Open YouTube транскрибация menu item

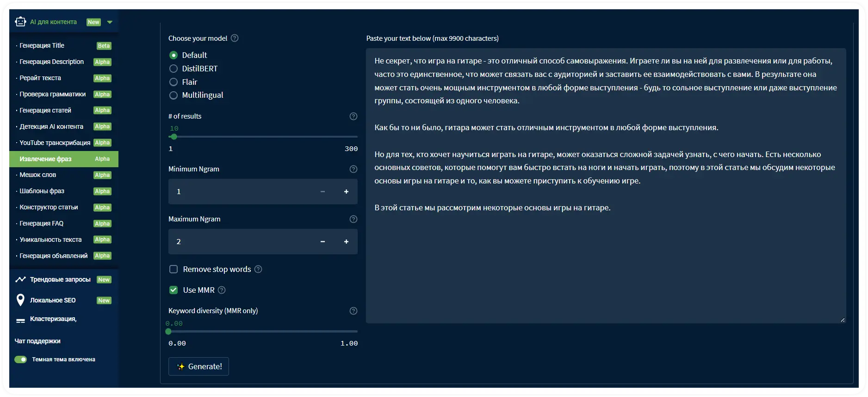[x=64, y=143]
